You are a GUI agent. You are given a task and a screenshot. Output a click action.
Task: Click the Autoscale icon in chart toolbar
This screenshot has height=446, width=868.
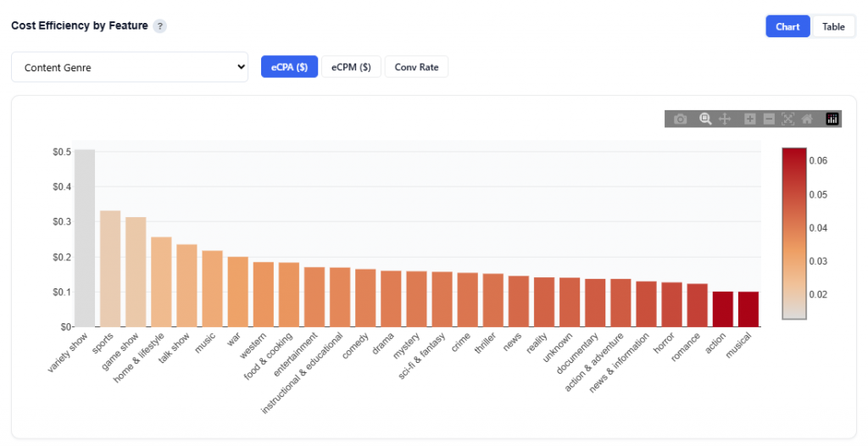tap(788, 120)
